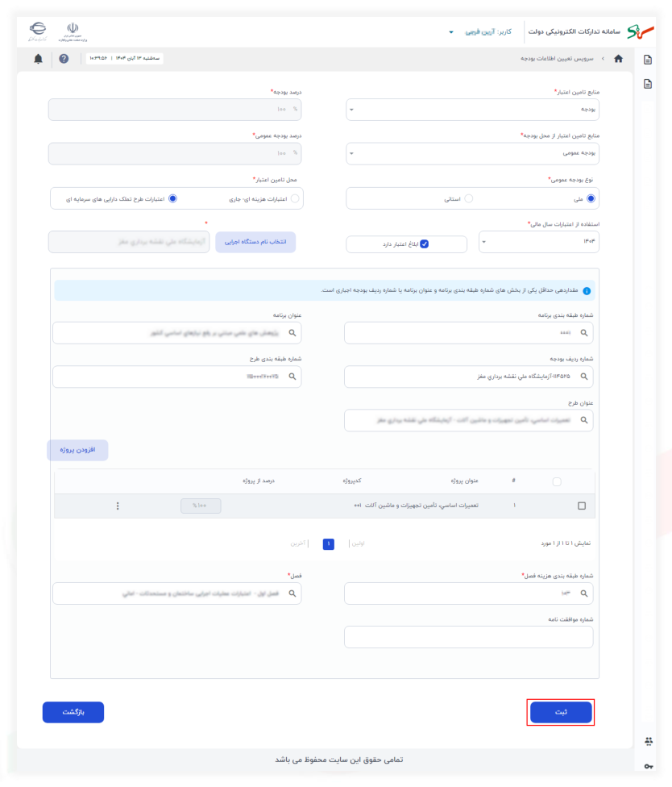
Task: Click search icon in عنوان طرح field
Action: click(x=584, y=420)
